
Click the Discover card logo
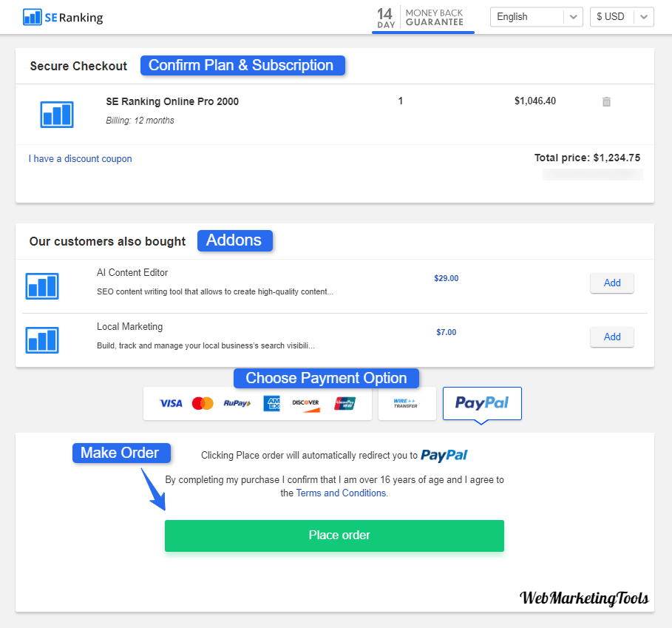(305, 405)
